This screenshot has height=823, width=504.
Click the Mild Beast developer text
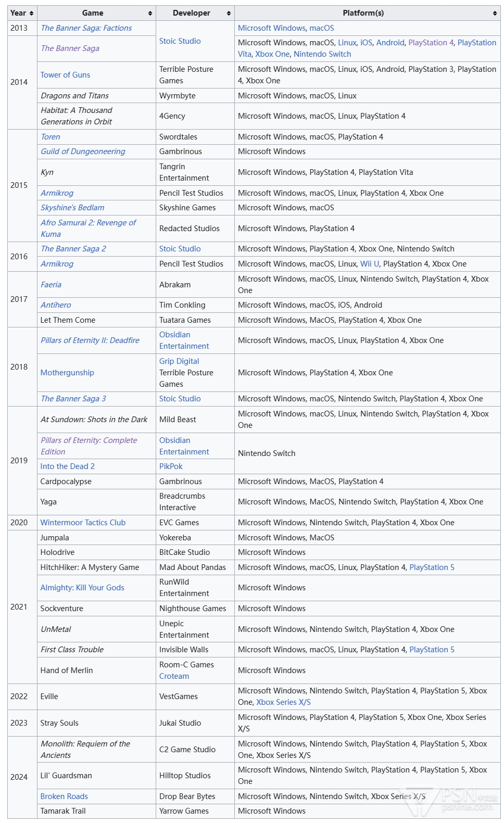pos(178,420)
